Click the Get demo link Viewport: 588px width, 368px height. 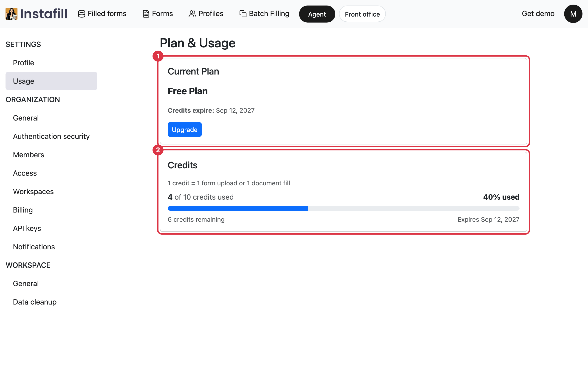[x=538, y=14]
